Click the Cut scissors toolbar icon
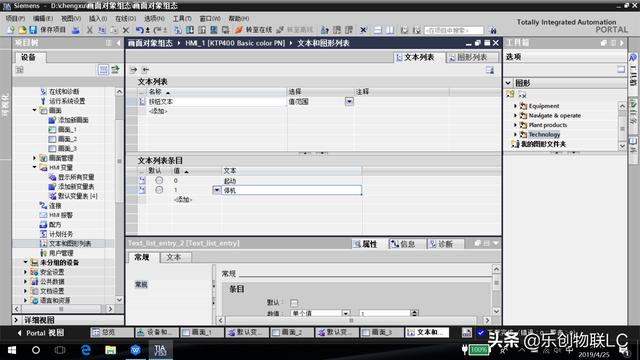The image size is (640, 360). pyautogui.click(x=89, y=30)
